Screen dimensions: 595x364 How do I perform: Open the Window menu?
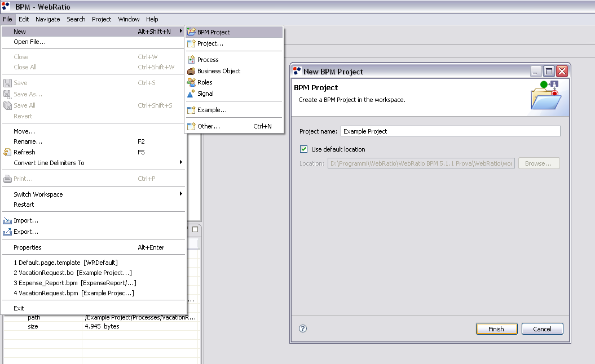click(x=129, y=19)
